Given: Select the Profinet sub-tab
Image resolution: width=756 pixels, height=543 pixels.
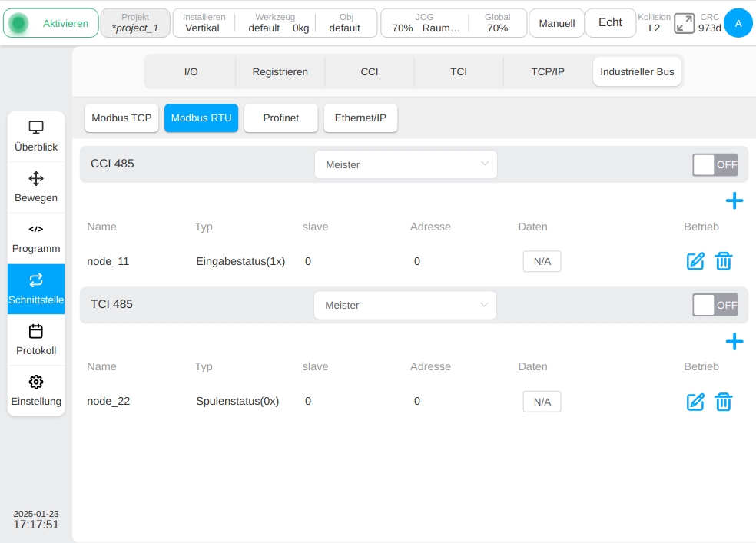Looking at the screenshot, I should click(x=281, y=118).
